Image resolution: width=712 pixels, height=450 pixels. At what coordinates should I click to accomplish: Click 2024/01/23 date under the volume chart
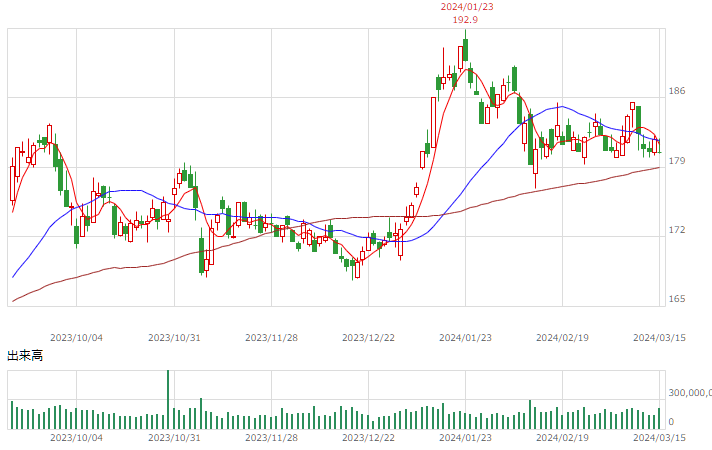[x=465, y=438]
